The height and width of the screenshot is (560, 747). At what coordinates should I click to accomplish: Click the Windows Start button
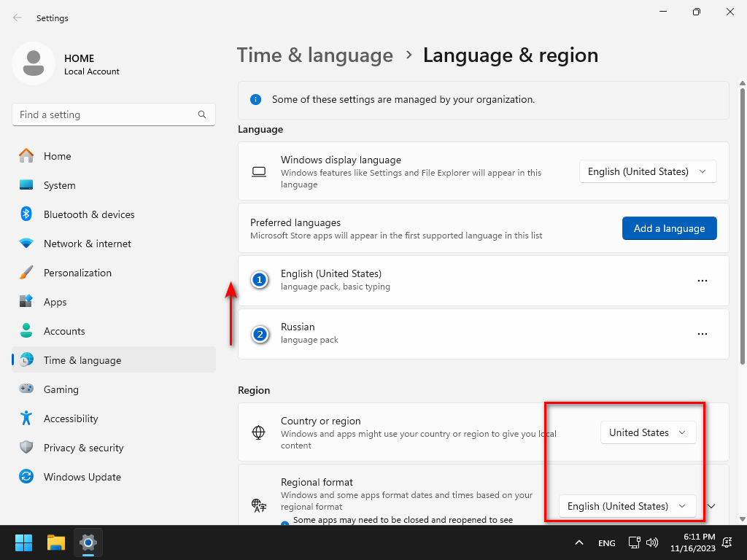24,542
